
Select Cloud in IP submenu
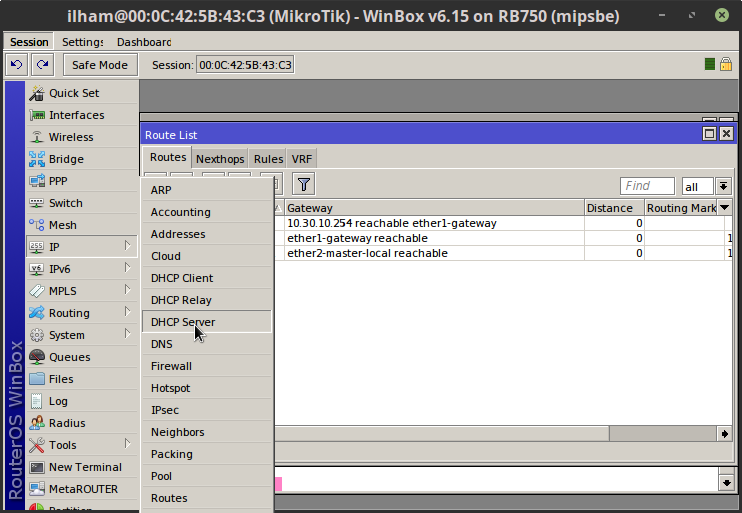click(x=207, y=256)
